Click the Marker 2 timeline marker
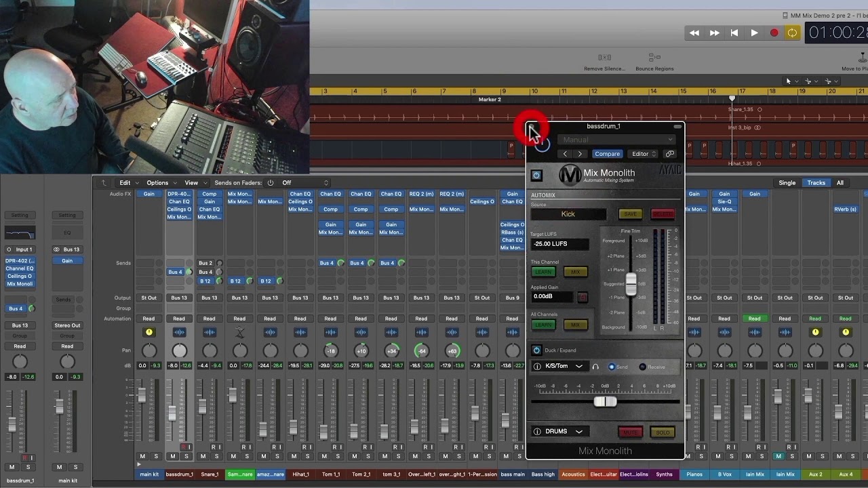 pyautogui.click(x=490, y=100)
